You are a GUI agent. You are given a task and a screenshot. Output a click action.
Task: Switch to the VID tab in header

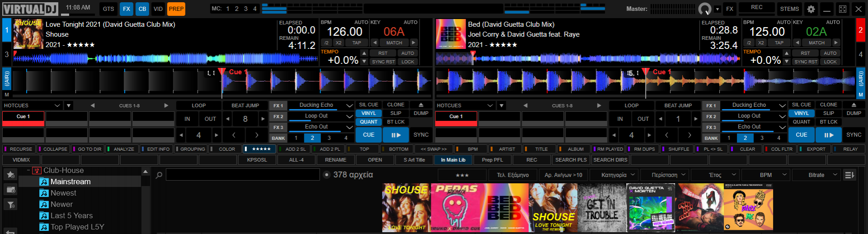tap(158, 9)
